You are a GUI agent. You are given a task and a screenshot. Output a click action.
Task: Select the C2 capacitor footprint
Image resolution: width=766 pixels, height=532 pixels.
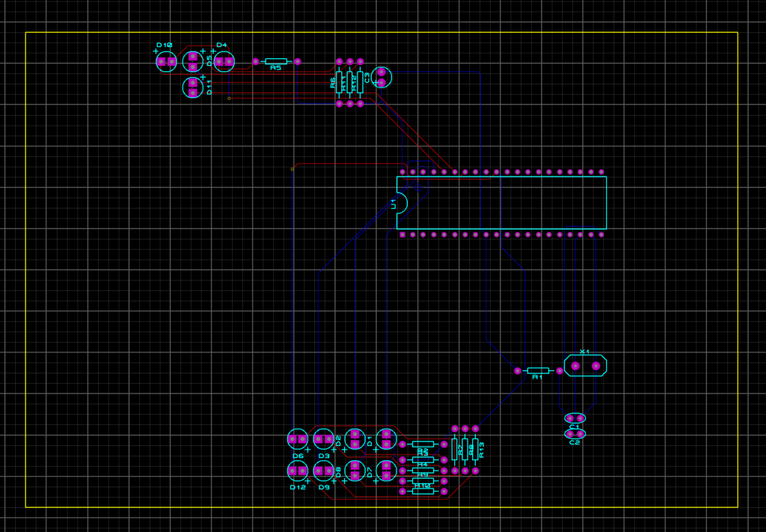(574, 433)
